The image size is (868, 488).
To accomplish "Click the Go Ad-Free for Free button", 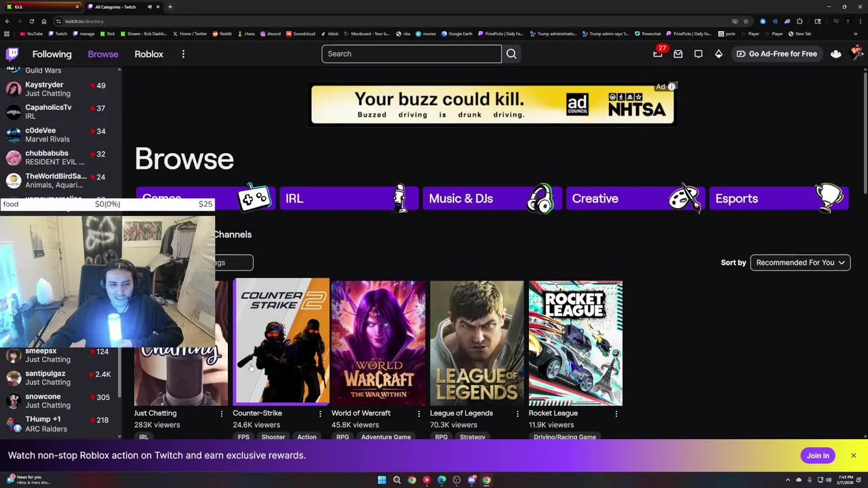I will tap(776, 54).
